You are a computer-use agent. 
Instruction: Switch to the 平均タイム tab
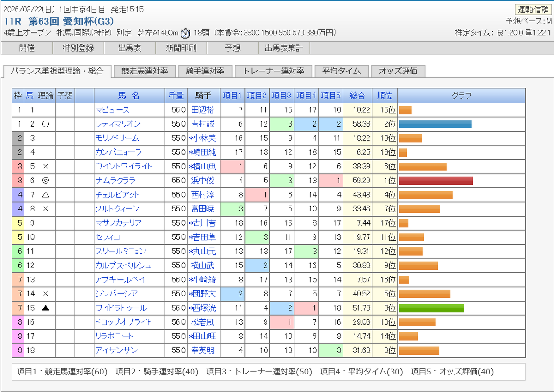[342, 71]
